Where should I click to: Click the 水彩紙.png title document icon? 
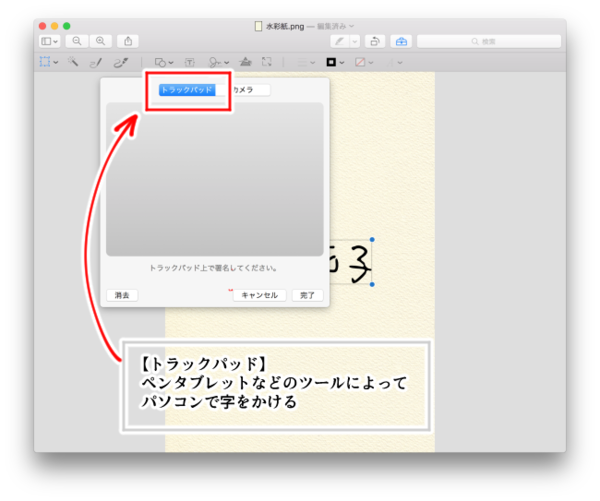(x=259, y=26)
